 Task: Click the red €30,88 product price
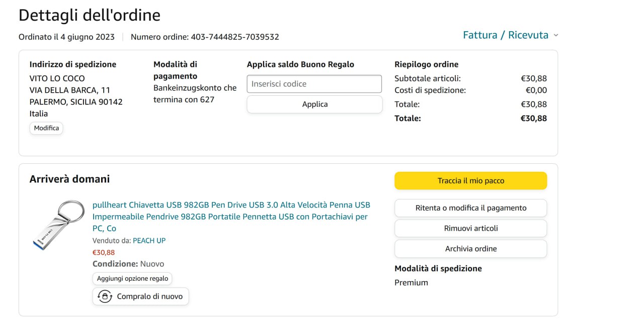point(104,252)
